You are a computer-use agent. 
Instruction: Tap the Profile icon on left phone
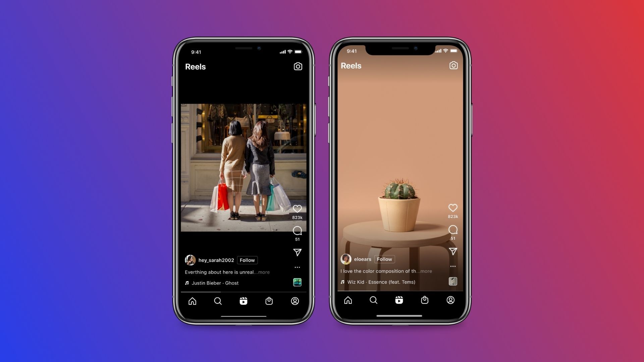point(294,301)
